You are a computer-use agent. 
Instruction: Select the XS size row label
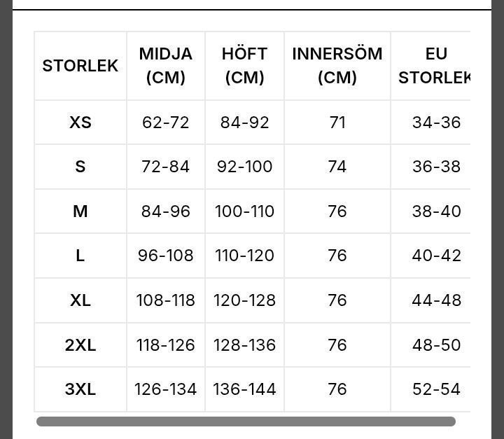80,123
